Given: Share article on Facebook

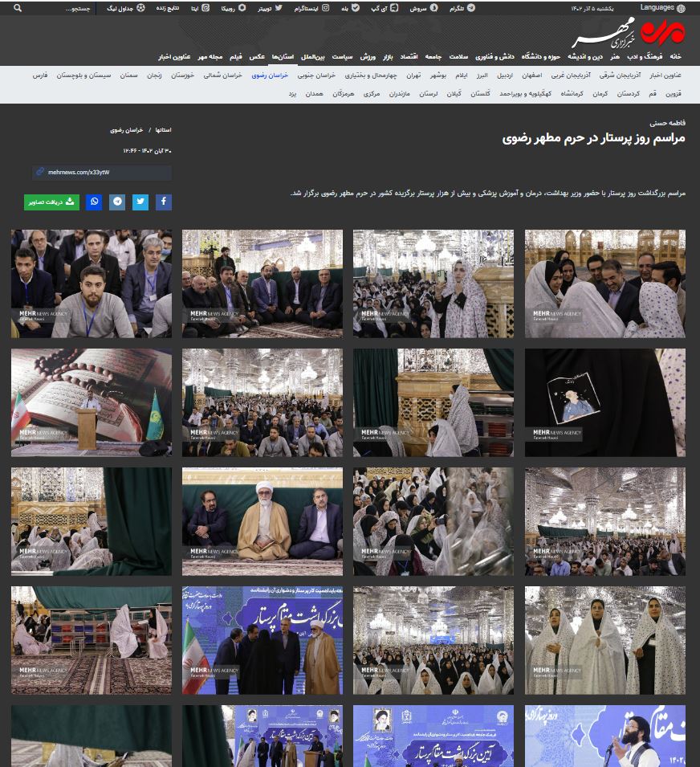Looking at the screenshot, I should [164, 202].
